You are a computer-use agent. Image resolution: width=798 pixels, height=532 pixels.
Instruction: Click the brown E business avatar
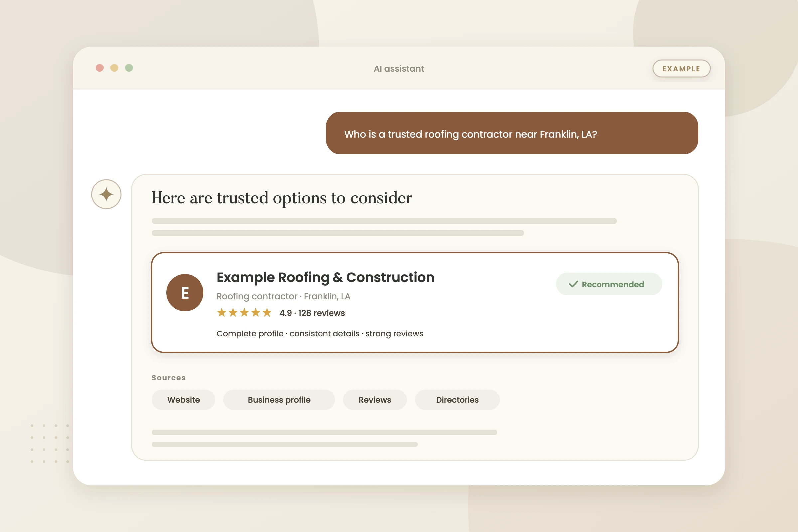[185, 293]
